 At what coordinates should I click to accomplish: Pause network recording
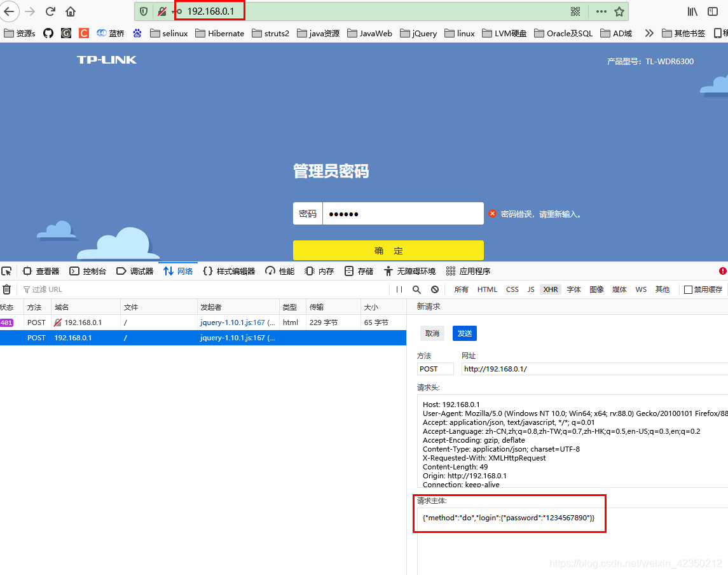(399, 289)
